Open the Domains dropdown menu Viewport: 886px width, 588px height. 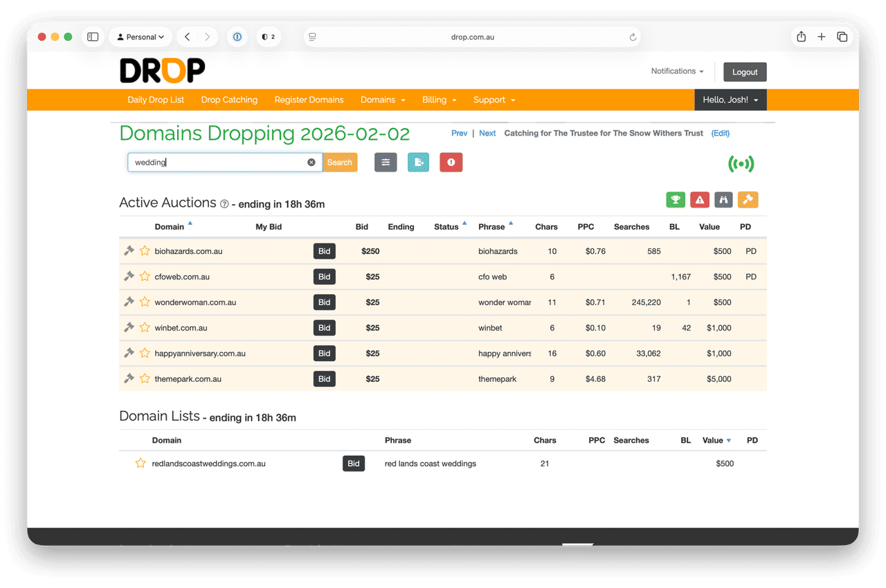click(382, 100)
